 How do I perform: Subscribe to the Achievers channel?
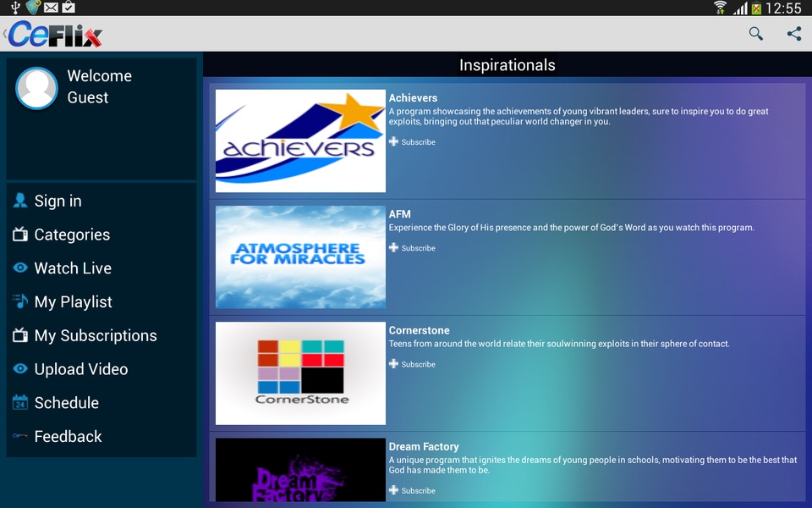click(x=412, y=141)
